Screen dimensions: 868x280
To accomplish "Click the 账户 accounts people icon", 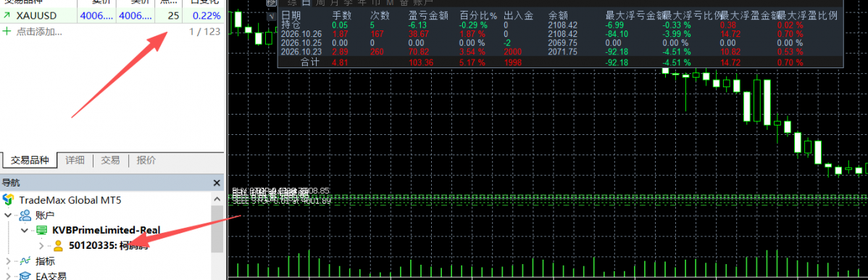I will [25, 215].
